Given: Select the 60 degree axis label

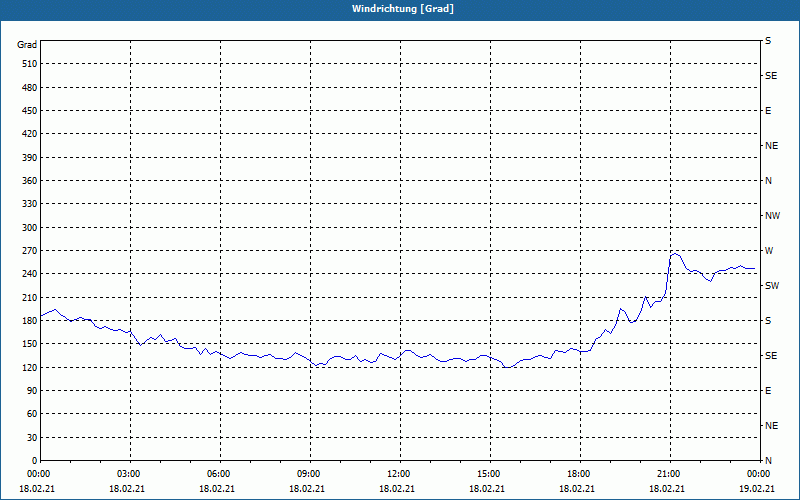Looking at the screenshot, I should point(32,414).
